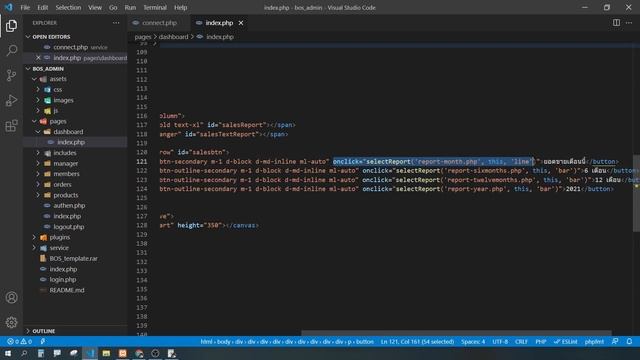Viewport: 640px width, 360px height.
Task: Click the Windows taskbar search icon
Action: point(24,353)
